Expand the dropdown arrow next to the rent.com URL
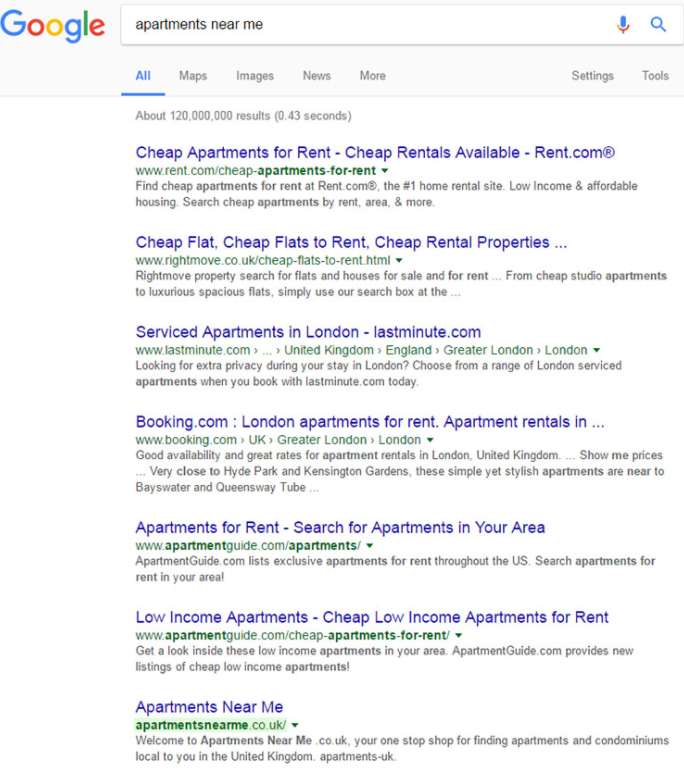The height and width of the screenshot is (770, 684). 385,170
